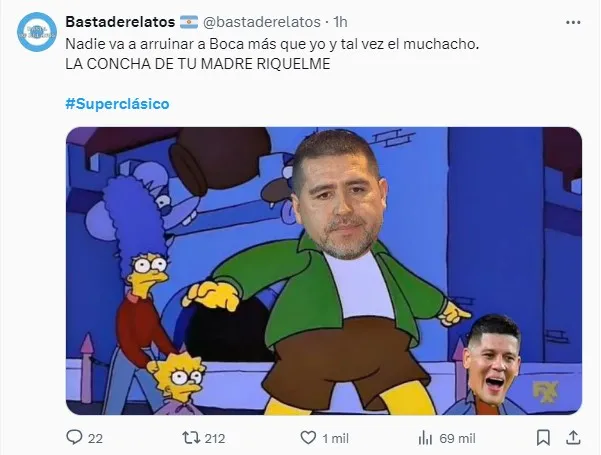Open the Simpsons meme image full size
Viewport: 601px width, 455px height.
pos(324,271)
